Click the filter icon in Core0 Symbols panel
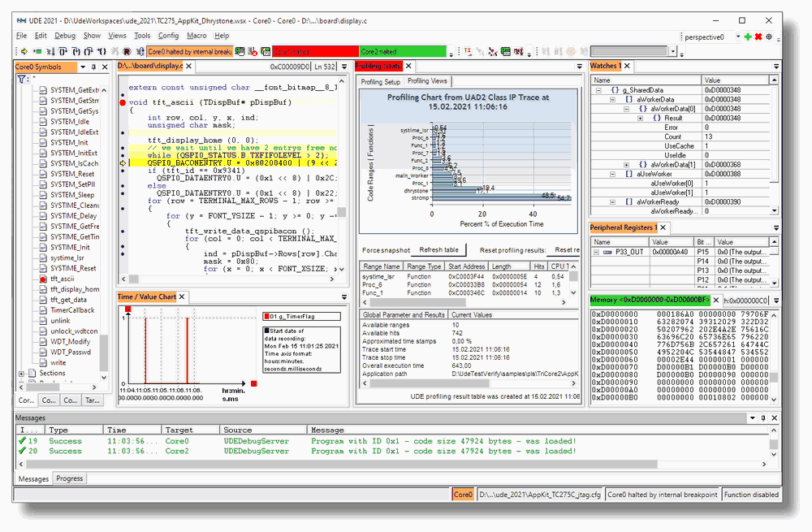812x532 pixels. 21,77
